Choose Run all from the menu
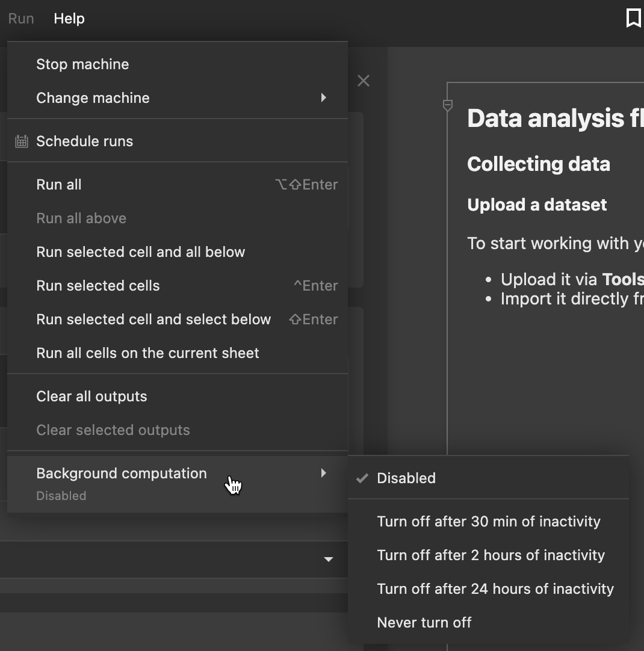 click(58, 184)
